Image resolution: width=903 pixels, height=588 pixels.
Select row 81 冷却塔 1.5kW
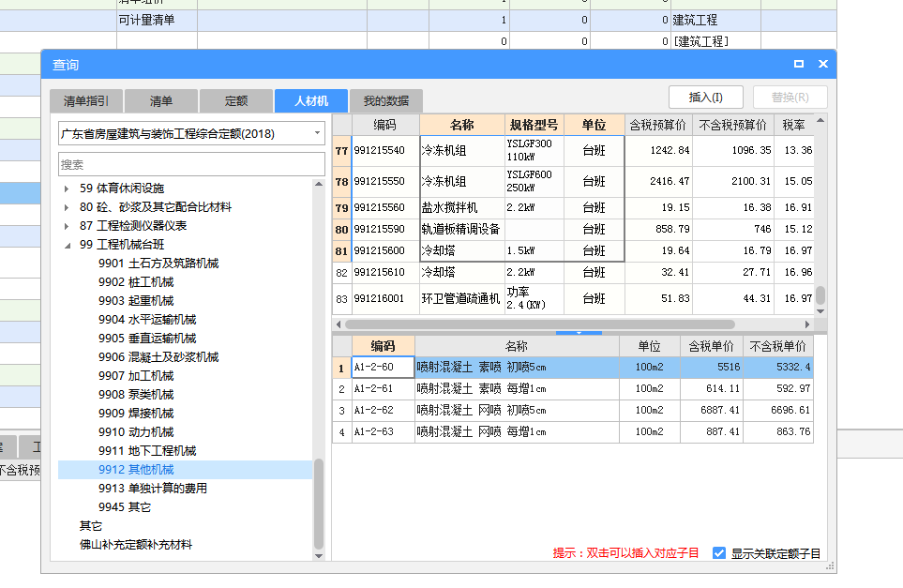[x=573, y=251]
